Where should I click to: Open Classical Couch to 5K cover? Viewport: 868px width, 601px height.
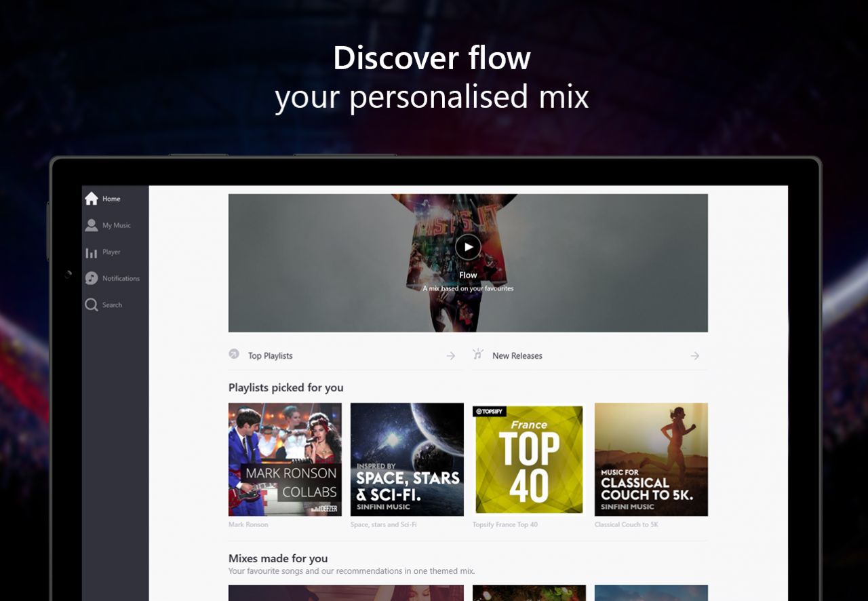pos(651,459)
